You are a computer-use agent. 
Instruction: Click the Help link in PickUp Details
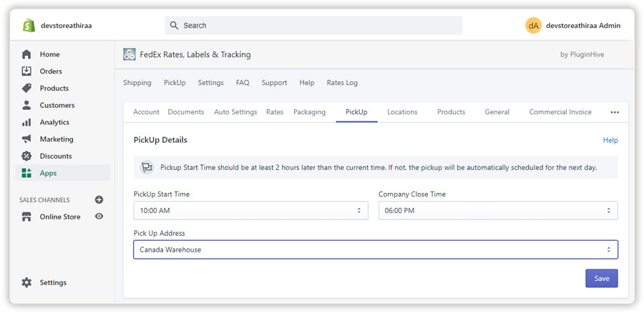pos(610,140)
